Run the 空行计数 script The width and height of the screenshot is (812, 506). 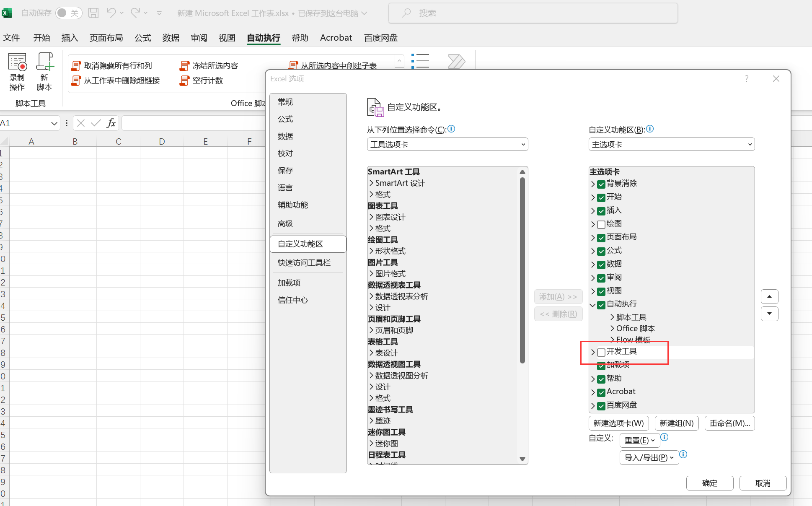coord(202,80)
